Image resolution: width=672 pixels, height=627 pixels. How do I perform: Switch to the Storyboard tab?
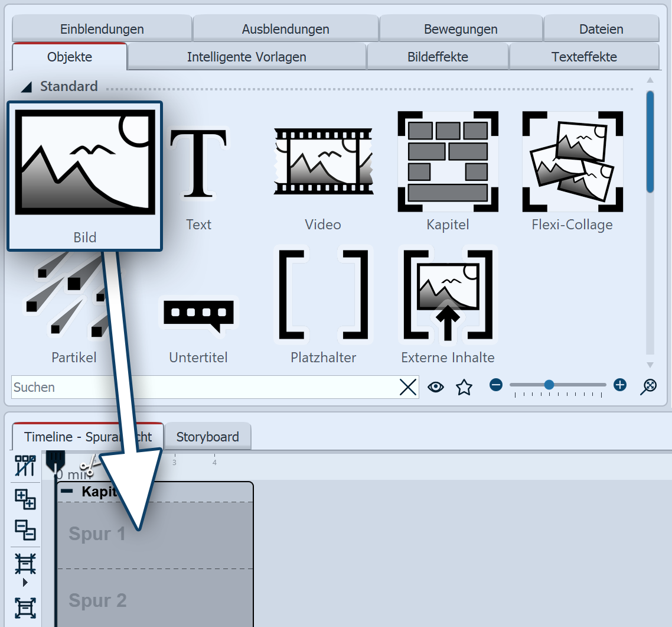click(x=207, y=437)
